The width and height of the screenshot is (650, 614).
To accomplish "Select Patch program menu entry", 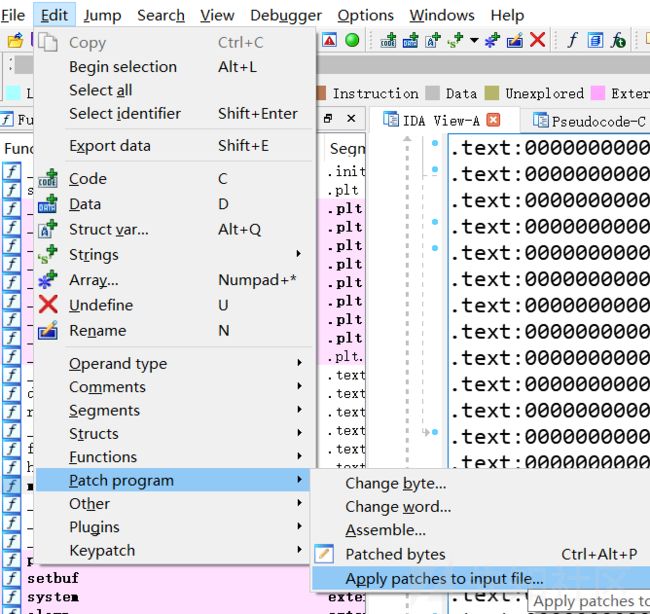I will [x=173, y=480].
